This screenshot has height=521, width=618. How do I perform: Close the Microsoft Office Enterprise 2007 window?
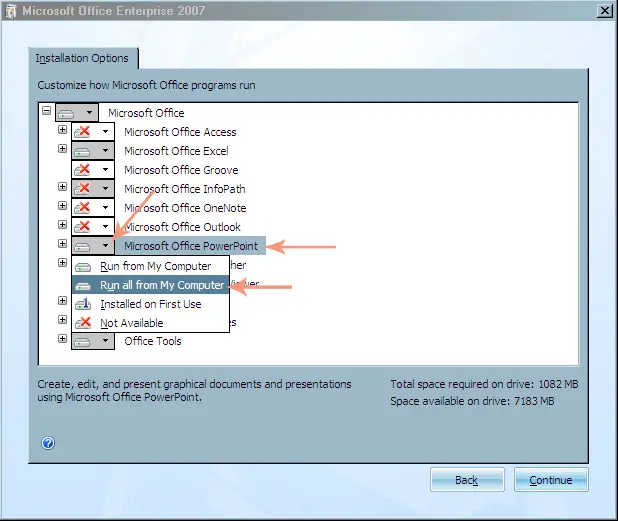pos(604,11)
